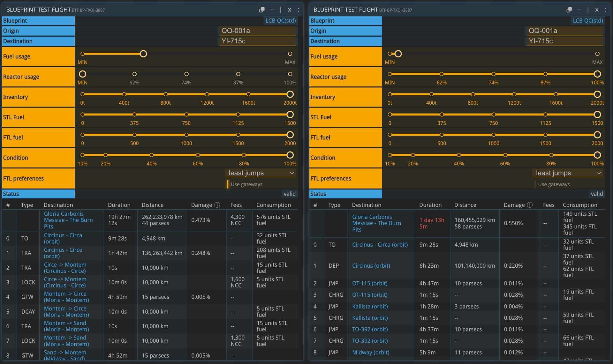
Task: Set left Reactor usage to 74%
Action: click(186, 74)
